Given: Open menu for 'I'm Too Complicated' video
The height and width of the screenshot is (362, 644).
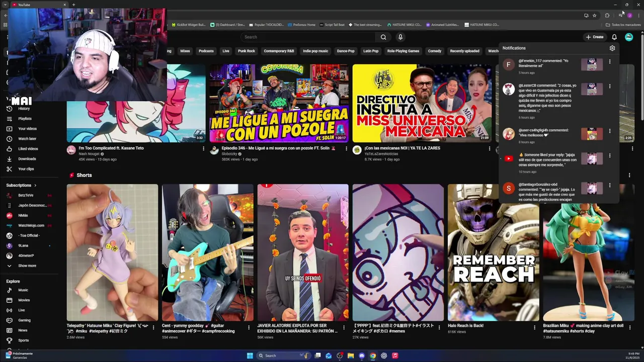Looking at the screenshot, I should click(x=204, y=149).
